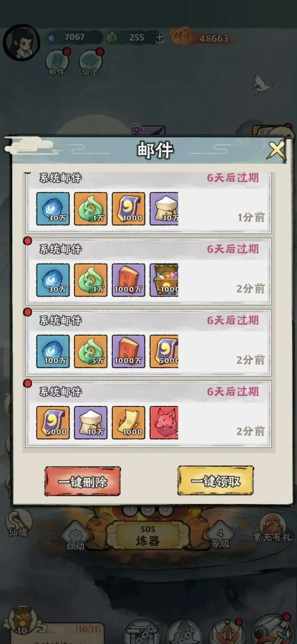Open the system mail received 1分前
Image resolution: width=297 pixels, height=644 pixels.
148,202
